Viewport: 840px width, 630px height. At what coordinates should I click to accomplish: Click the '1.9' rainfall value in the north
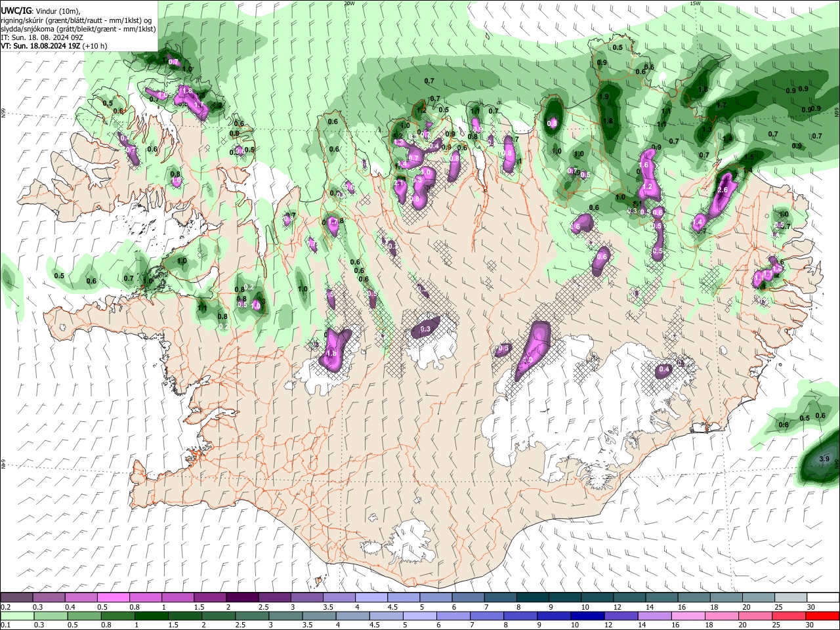click(x=604, y=96)
